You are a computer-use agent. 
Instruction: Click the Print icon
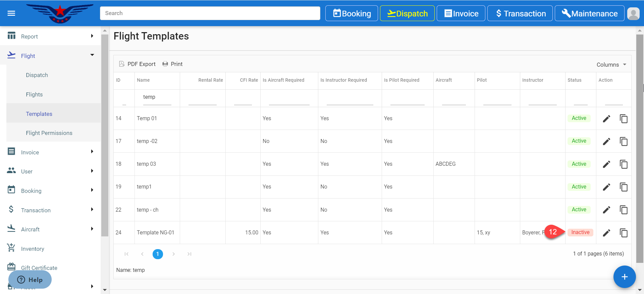(165, 64)
